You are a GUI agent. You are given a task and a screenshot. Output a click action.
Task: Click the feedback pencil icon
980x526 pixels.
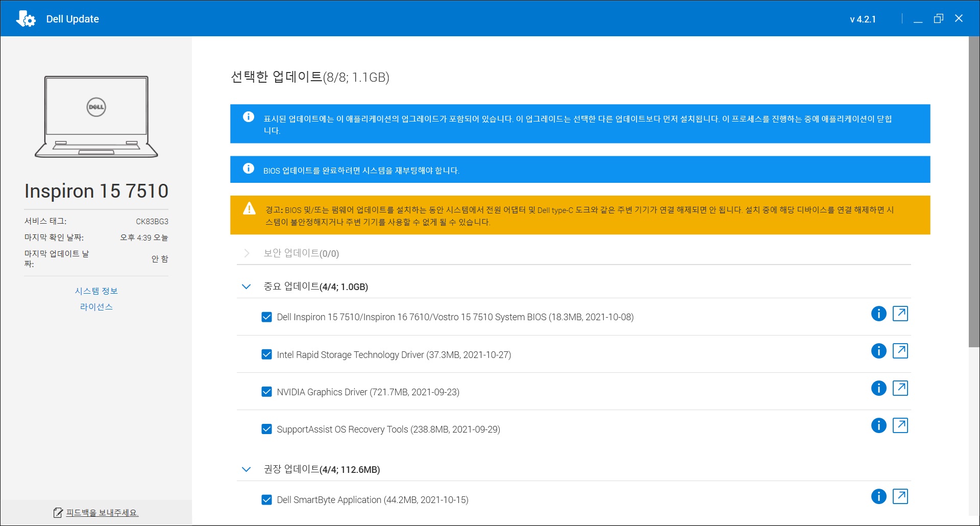pyautogui.click(x=58, y=513)
